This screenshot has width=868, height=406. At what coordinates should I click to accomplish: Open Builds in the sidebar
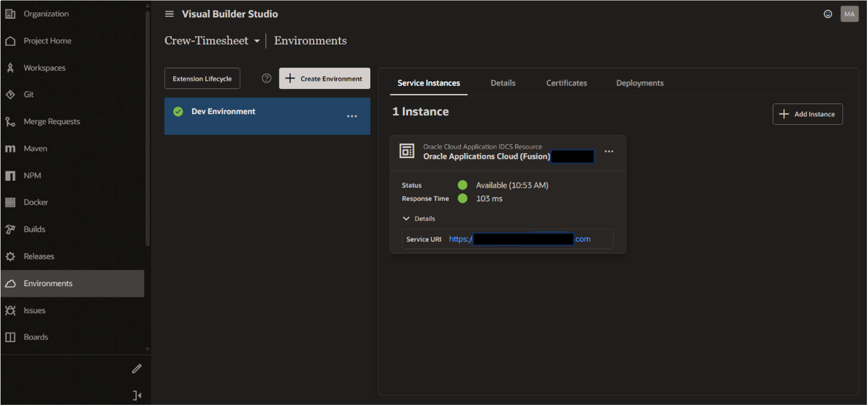(x=34, y=229)
